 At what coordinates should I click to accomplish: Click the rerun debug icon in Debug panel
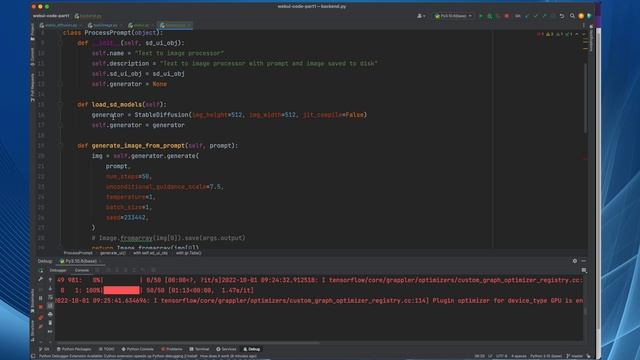(x=40, y=271)
